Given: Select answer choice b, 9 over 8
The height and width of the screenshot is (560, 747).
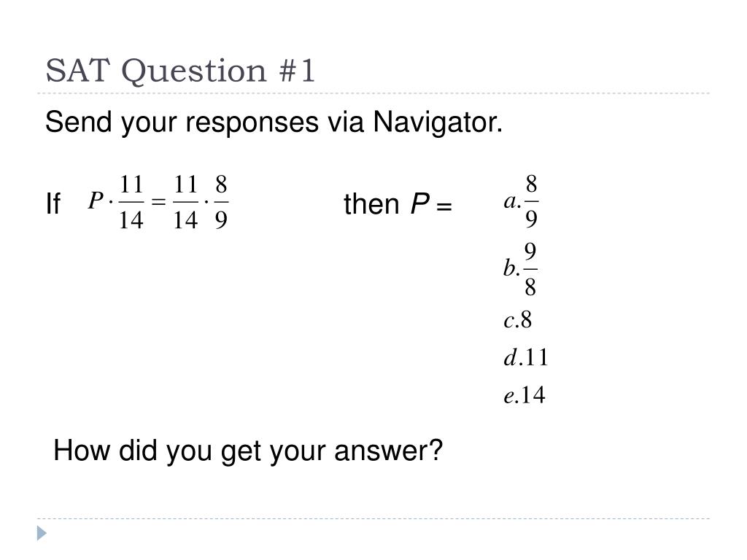Looking at the screenshot, I should click(520, 269).
